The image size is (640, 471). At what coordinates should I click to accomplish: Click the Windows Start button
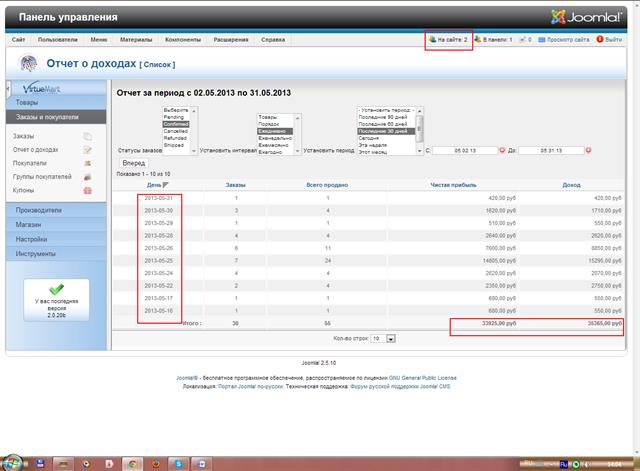click(14, 463)
